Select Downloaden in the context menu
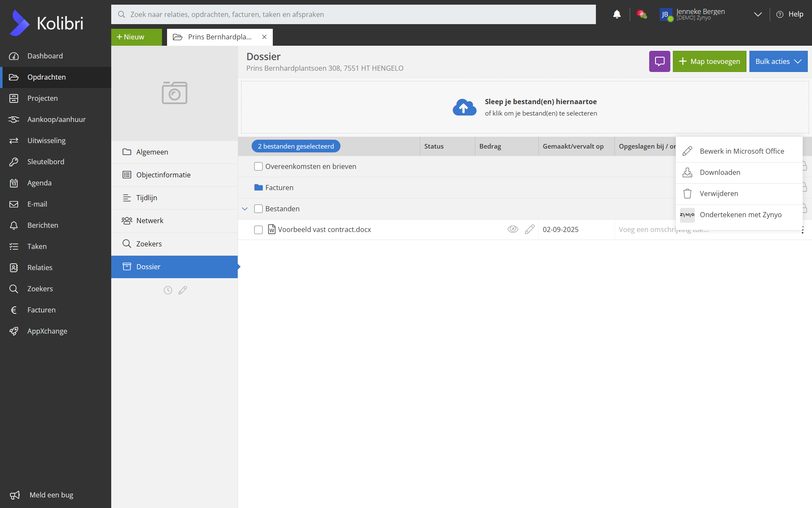 (x=720, y=172)
